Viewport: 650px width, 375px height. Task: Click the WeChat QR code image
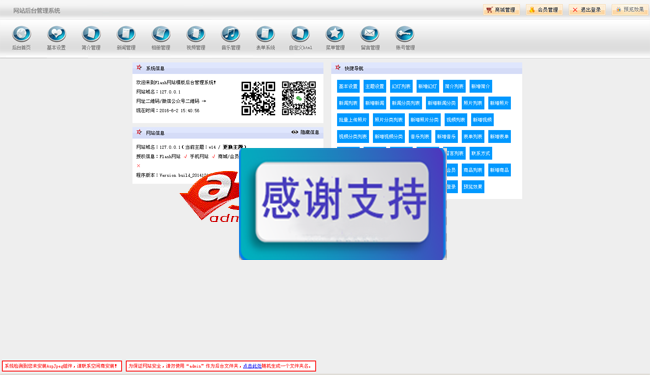[299, 98]
